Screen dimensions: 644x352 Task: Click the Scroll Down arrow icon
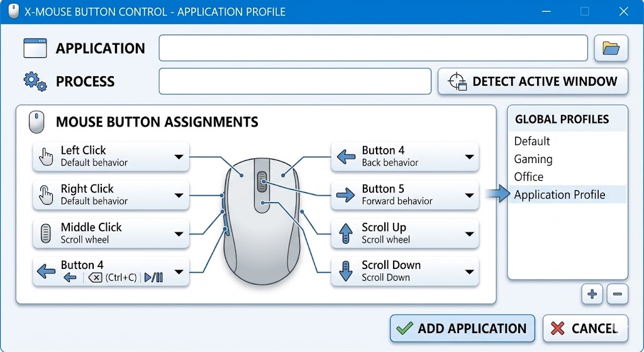(346, 271)
